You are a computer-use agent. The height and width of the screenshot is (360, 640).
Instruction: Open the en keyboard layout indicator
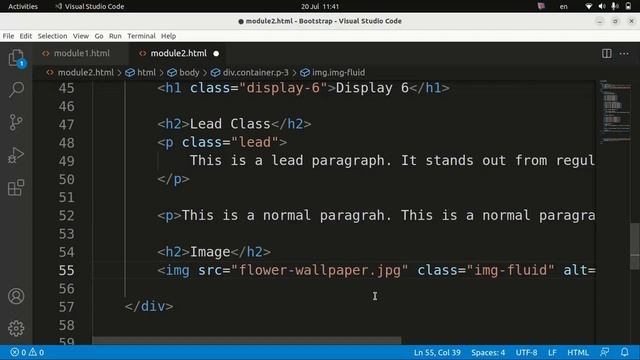click(x=563, y=6)
